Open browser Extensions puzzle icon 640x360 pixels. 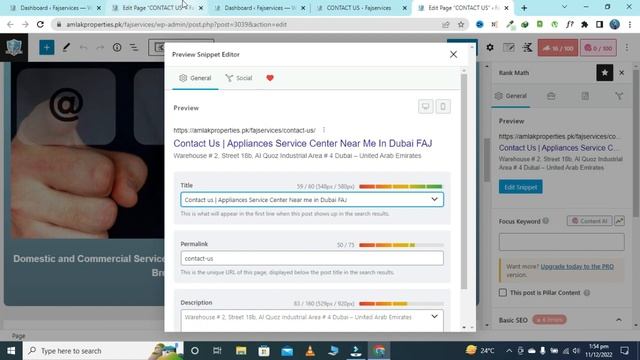584,24
